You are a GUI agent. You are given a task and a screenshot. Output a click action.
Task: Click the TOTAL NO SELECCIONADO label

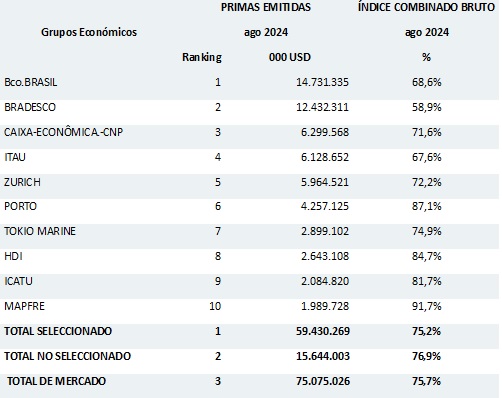tap(67, 356)
